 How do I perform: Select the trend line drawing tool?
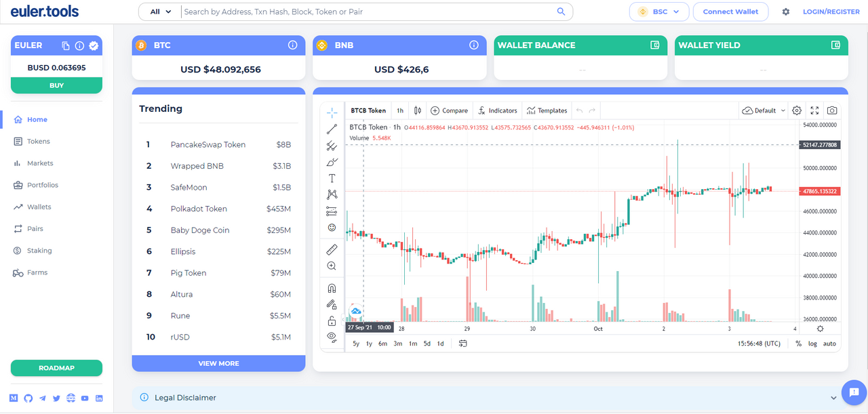tap(332, 129)
